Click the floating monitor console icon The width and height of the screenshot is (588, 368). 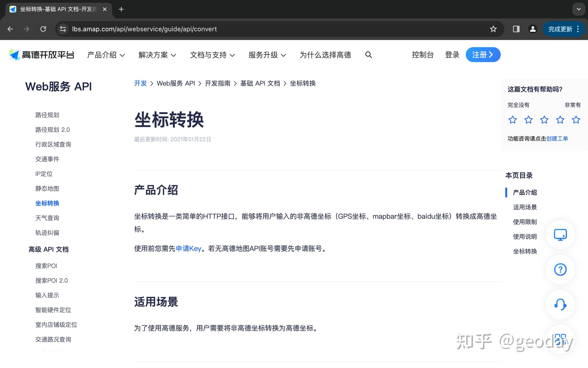click(560, 235)
